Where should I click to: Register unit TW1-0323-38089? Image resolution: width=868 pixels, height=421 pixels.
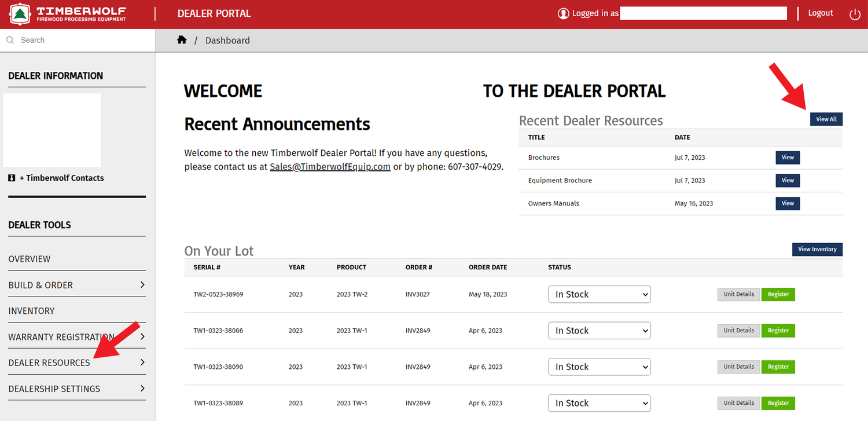point(778,403)
